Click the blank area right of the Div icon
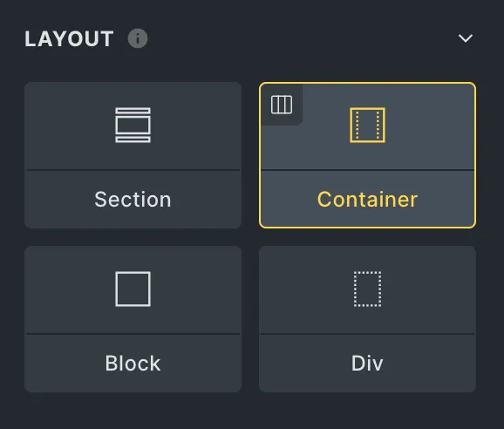The image size is (504, 429). (x=427, y=289)
